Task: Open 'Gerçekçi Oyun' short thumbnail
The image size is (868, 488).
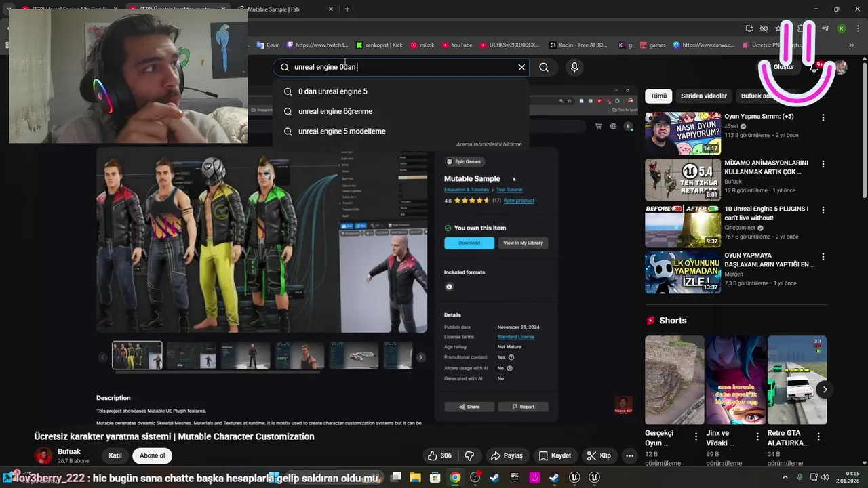Action: pyautogui.click(x=674, y=380)
